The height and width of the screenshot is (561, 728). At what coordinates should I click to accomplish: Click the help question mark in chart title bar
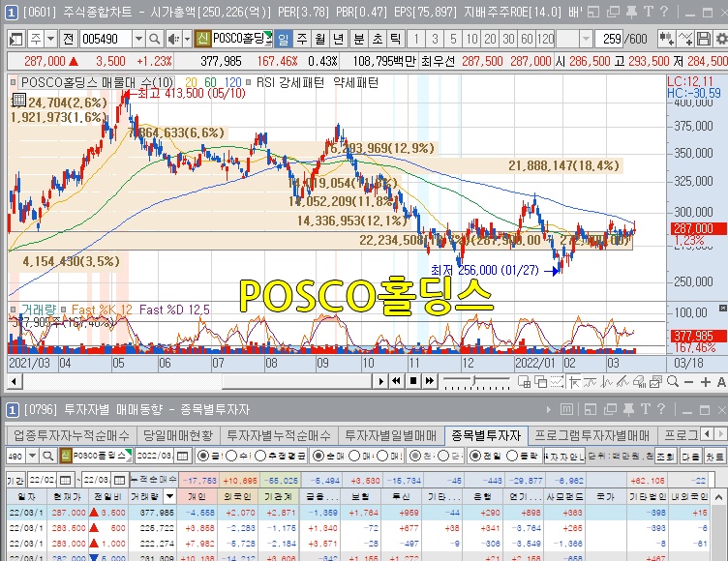664,12
